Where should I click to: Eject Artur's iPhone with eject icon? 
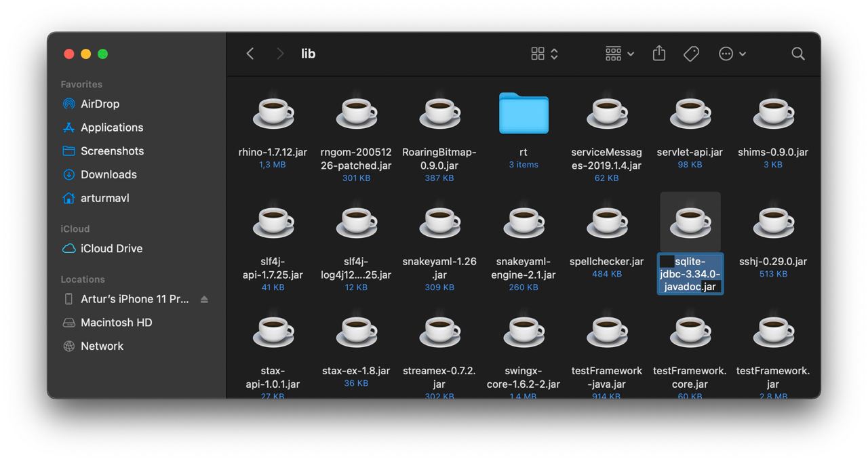204,299
